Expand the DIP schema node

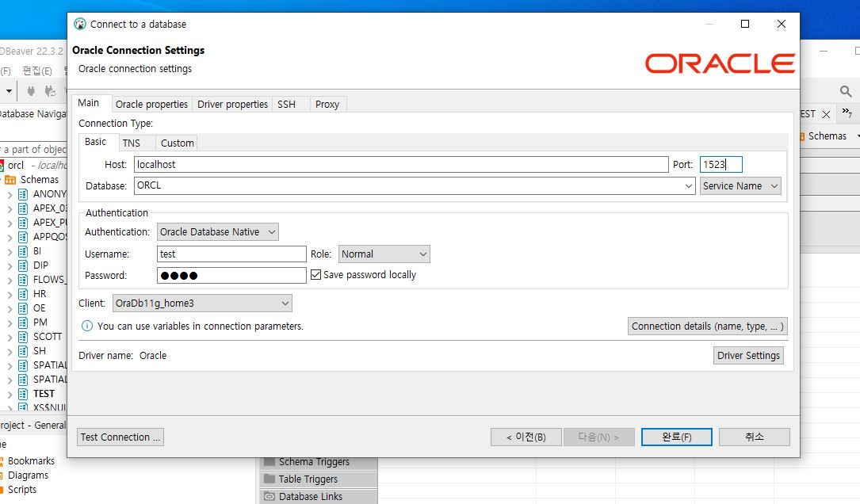click(x=10, y=265)
